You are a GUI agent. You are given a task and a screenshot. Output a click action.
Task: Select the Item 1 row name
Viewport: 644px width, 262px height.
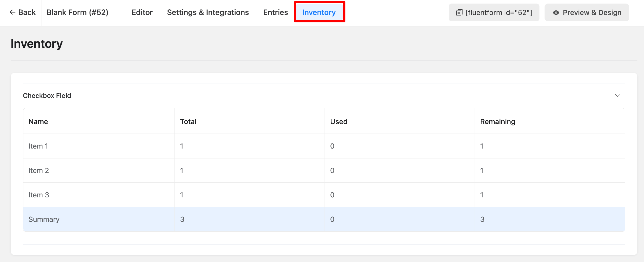(38, 146)
